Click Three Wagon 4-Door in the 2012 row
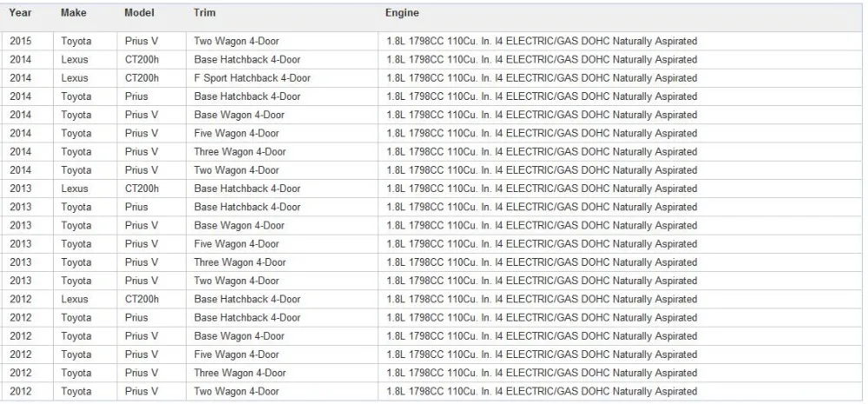This screenshot has height=404, width=868. [x=240, y=373]
